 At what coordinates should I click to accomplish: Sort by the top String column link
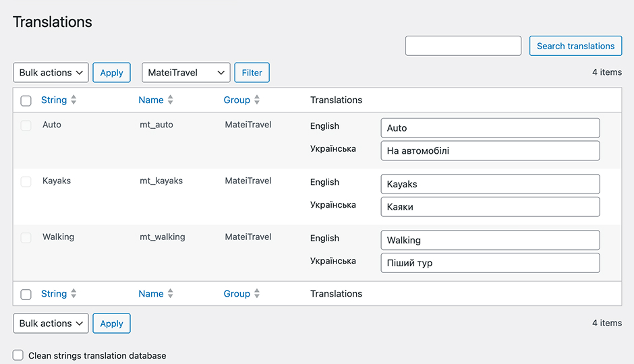(54, 100)
